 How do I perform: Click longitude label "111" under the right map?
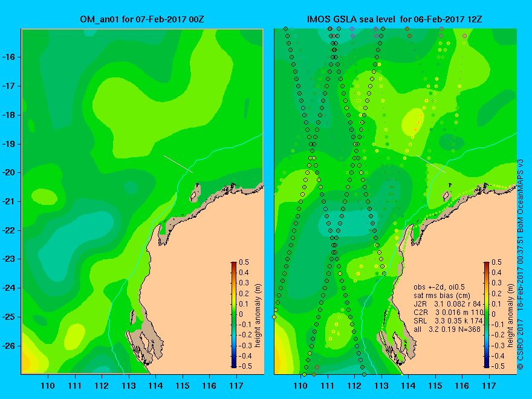click(328, 386)
